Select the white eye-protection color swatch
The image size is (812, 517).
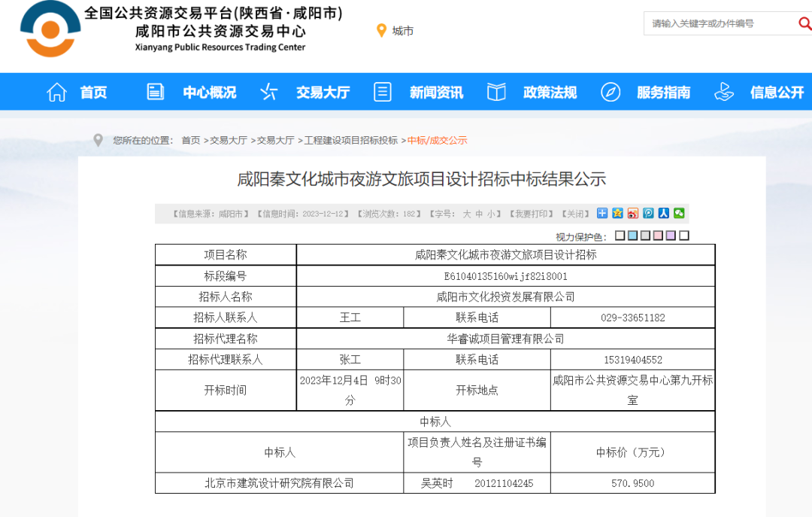coord(684,236)
